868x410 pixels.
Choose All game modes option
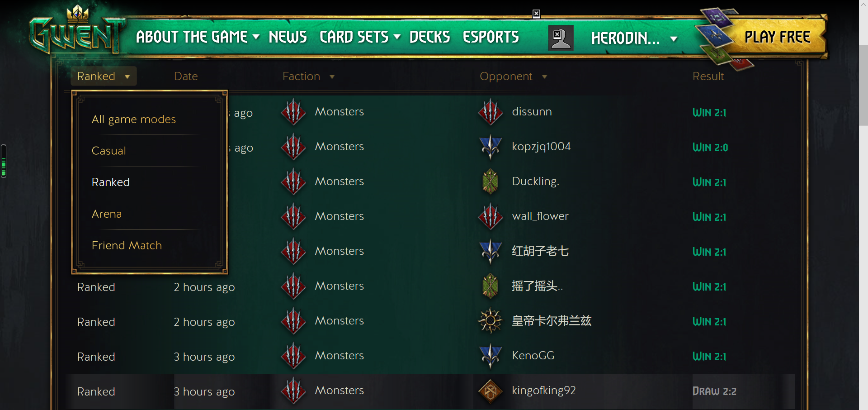click(134, 119)
